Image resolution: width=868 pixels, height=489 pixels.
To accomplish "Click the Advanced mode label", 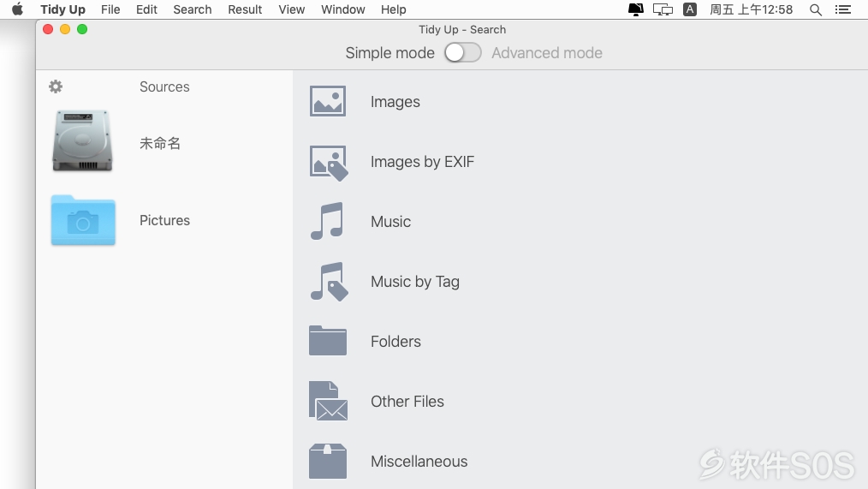I will point(547,52).
